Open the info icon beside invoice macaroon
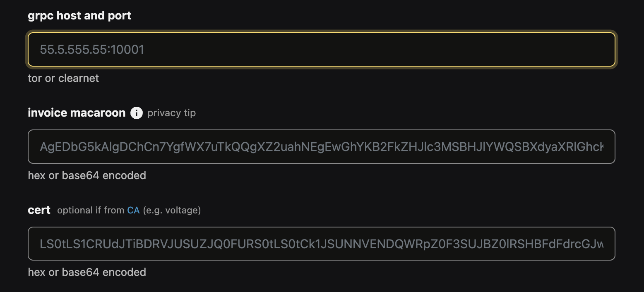The image size is (644, 292). pyautogui.click(x=137, y=113)
